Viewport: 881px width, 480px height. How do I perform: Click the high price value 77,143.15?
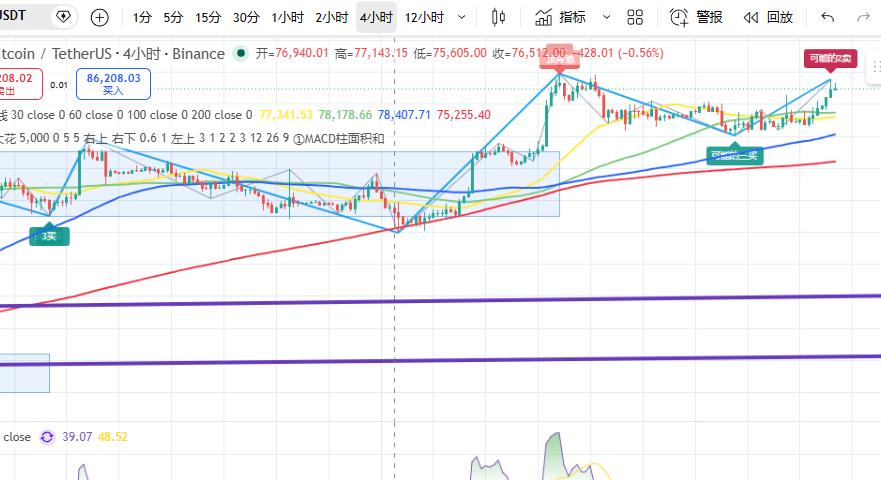(381, 53)
